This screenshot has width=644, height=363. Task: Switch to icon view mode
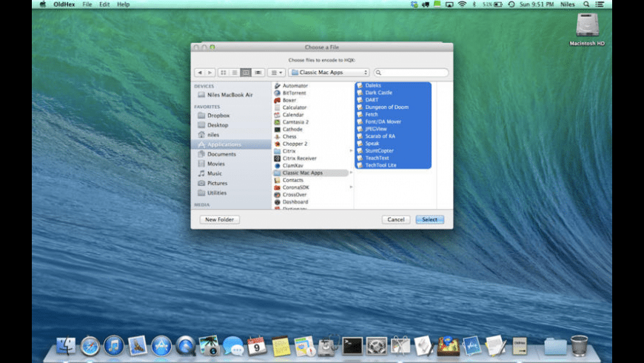click(x=224, y=73)
